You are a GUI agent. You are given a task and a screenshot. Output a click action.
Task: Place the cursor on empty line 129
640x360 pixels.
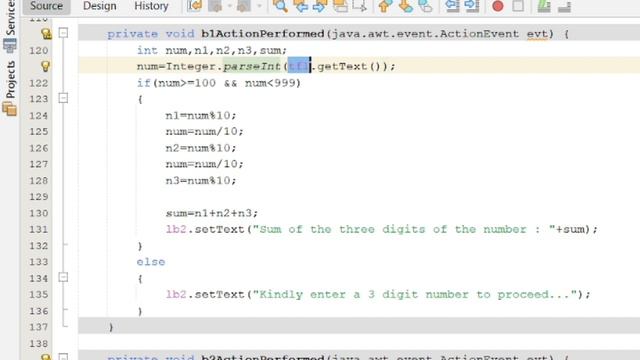tap(359, 197)
